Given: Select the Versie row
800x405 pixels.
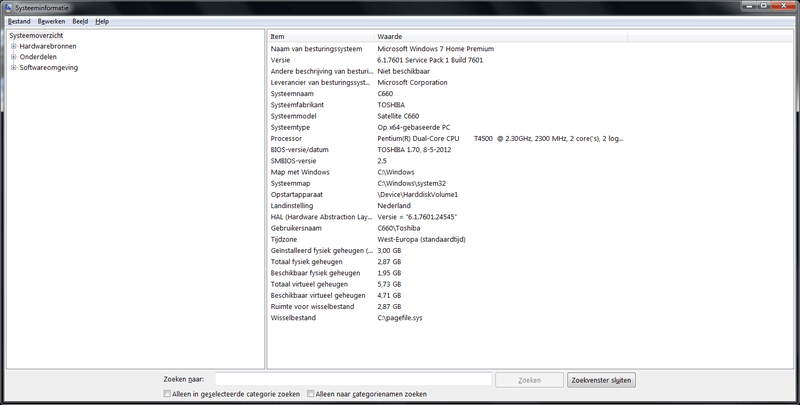Looking at the screenshot, I should [x=447, y=60].
